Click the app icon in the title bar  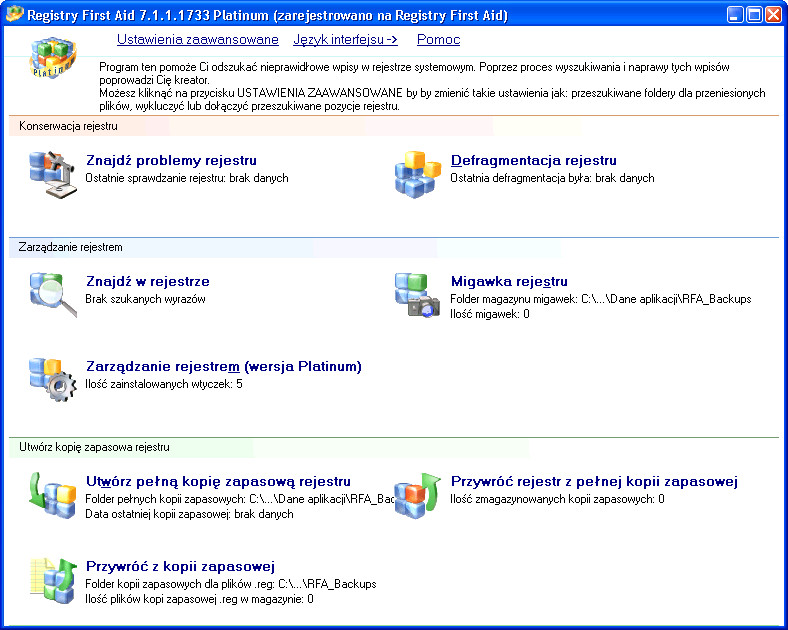click(x=14, y=14)
